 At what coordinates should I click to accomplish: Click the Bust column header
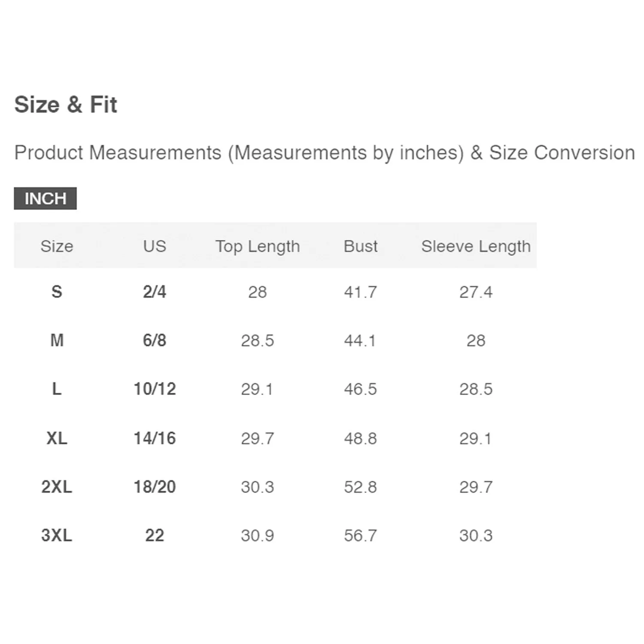click(361, 246)
